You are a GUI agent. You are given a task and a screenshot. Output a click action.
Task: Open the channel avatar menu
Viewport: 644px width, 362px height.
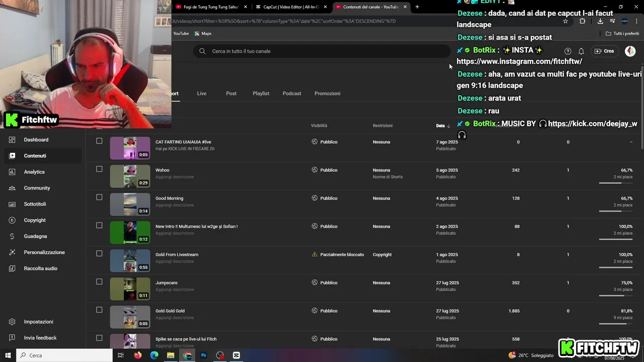630,51
